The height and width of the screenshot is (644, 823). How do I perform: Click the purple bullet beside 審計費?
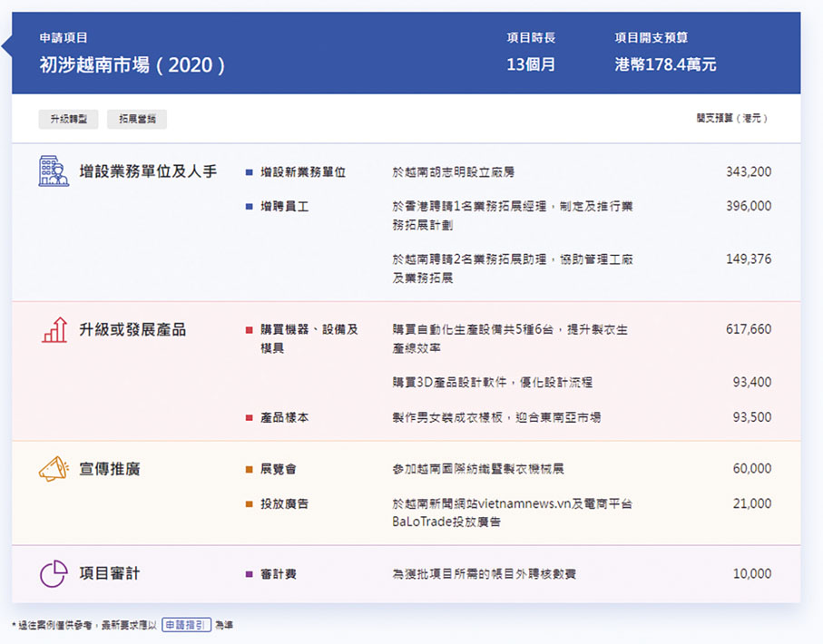pyautogui.click(x=250, y=574)
